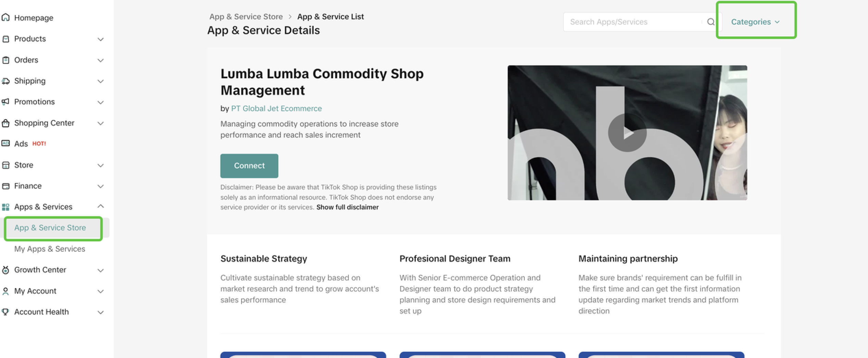The height and width of the screenshot is (358, 868).
Task: Click the Promotions megaphone icon
Action: pos(5,102)
